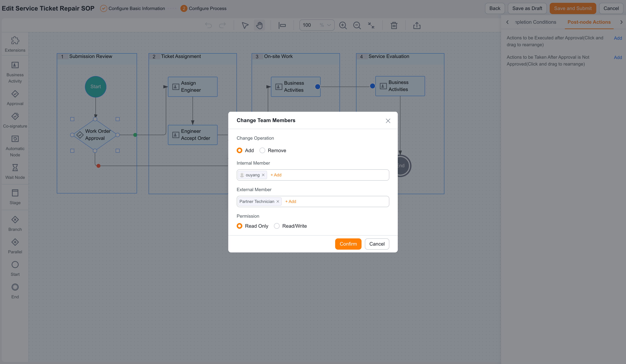The height and width of the screenshot is (364, 626).
Task: Select the Co-signature node icon
Action: [15, 116]
